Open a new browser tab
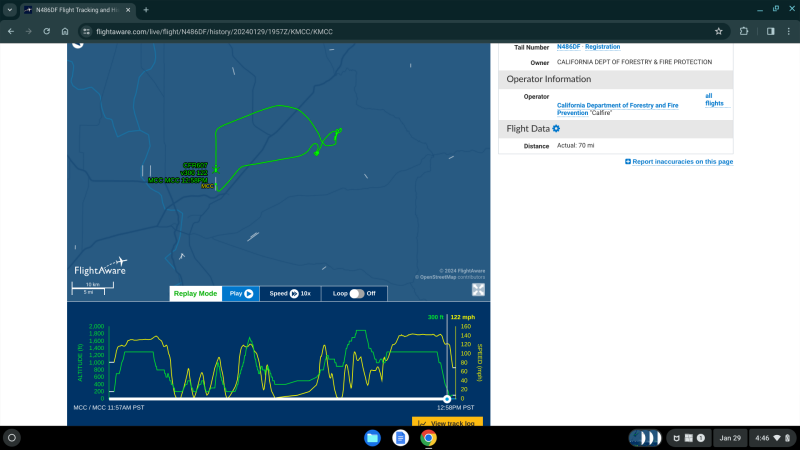This screenshot has width=800, height=450. [146, 10]
